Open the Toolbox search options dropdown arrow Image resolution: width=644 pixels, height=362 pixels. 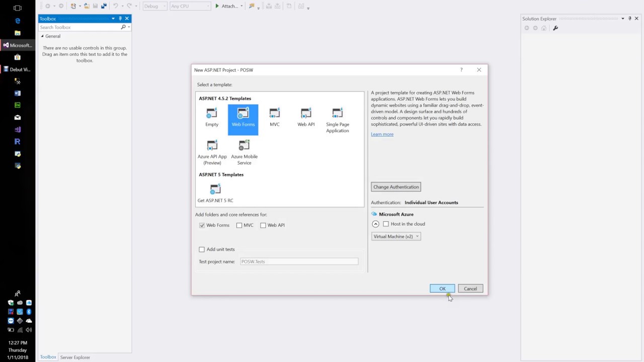click(x=129, y=27)
